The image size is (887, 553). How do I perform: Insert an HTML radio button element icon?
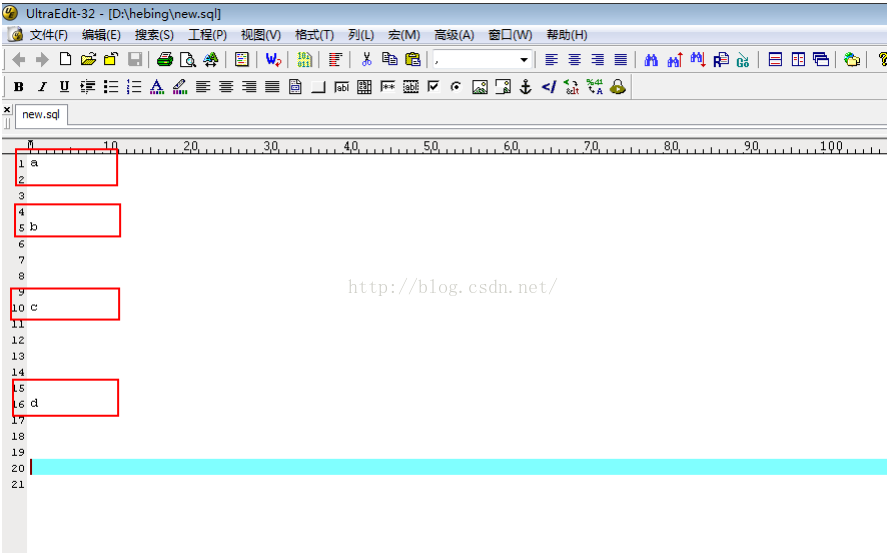click(x=456, y=87)
